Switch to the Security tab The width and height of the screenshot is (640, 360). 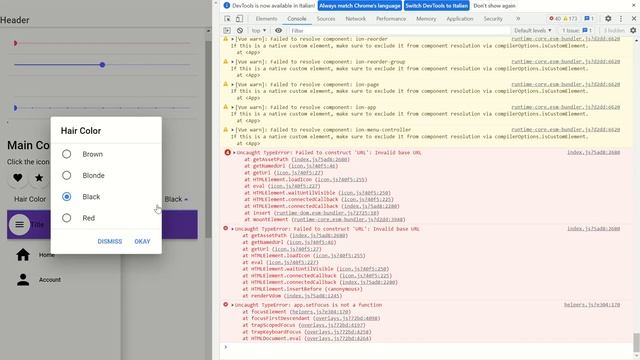point(493,19)
